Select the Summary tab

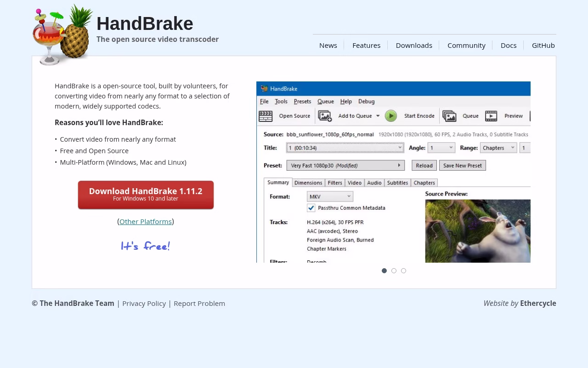click(x=278, y=182)
